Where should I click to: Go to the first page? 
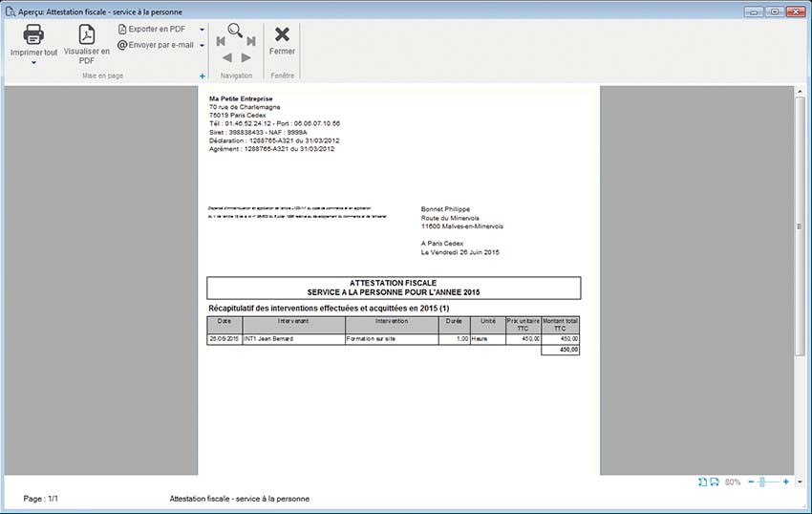[221, 42]
